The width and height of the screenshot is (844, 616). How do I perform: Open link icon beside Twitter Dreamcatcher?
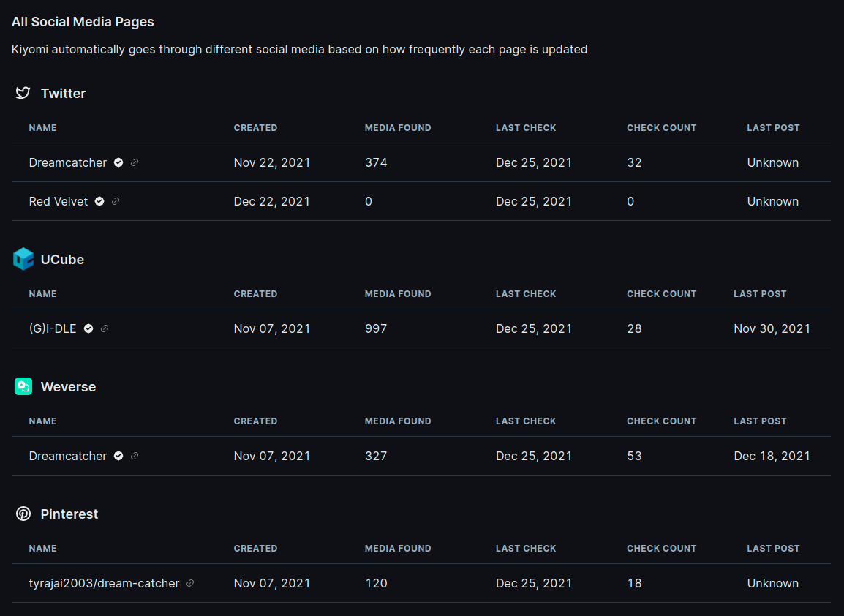click(135, 162)
